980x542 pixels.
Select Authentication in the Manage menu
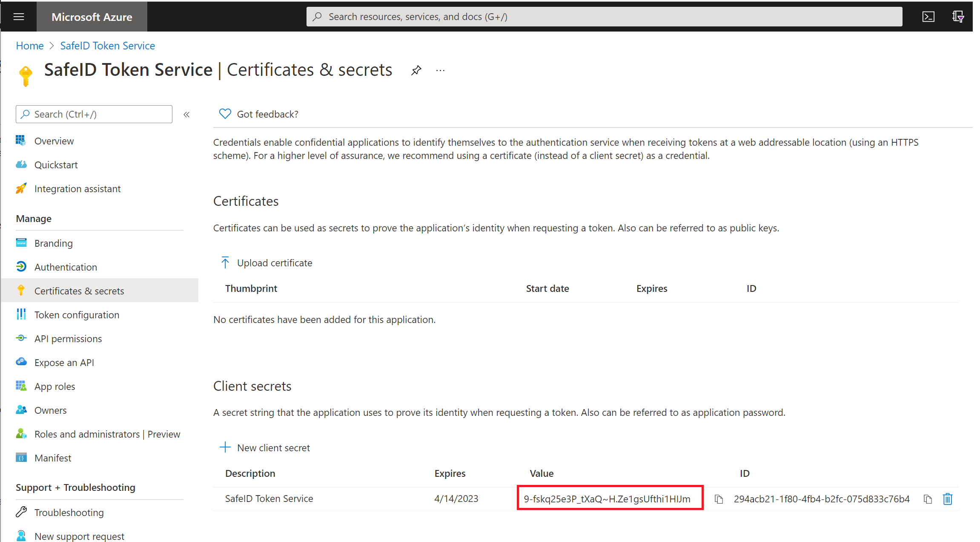(x=66, y=267)
